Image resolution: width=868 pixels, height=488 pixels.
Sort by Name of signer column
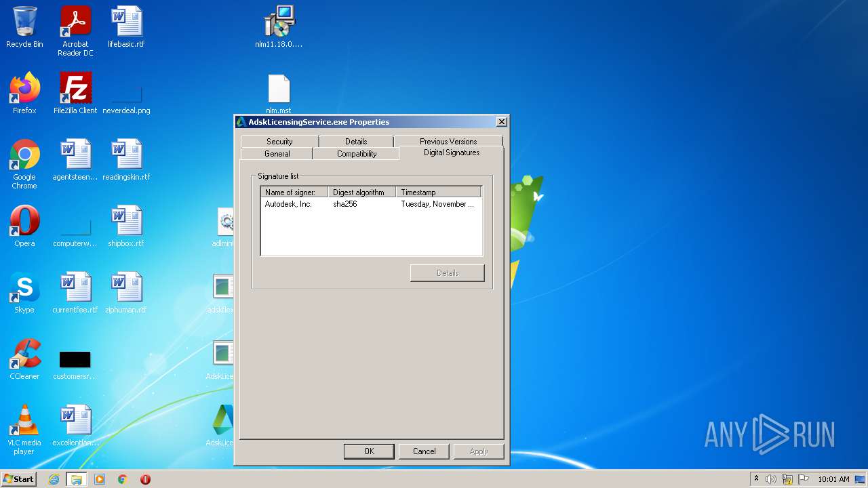click(294, 192)
